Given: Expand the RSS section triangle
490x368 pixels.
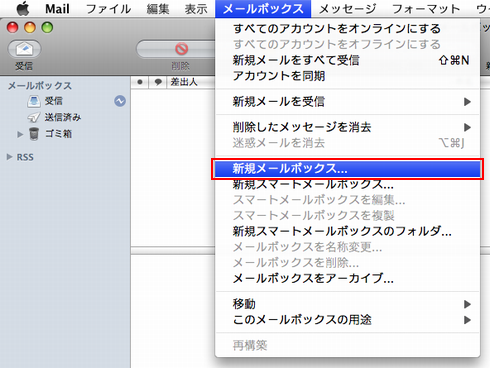Looking at the screenshot, I should [10, 157].
